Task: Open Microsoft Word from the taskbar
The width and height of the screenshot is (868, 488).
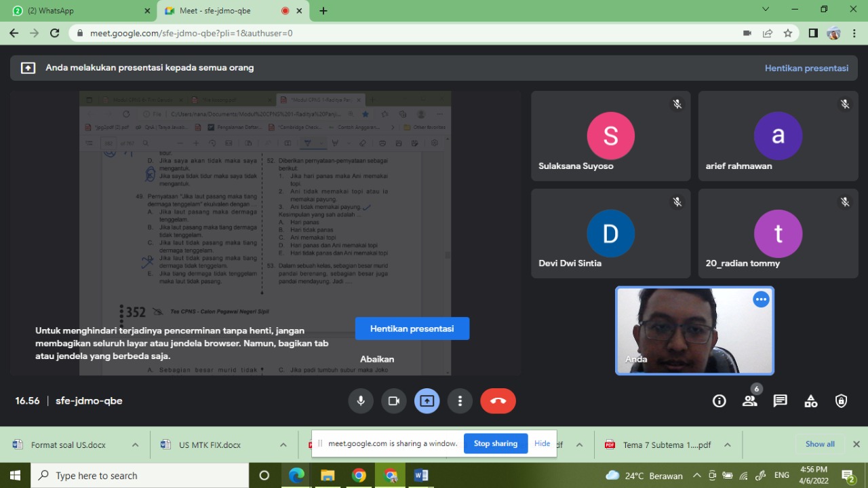Action: click(x=421, y=475)
